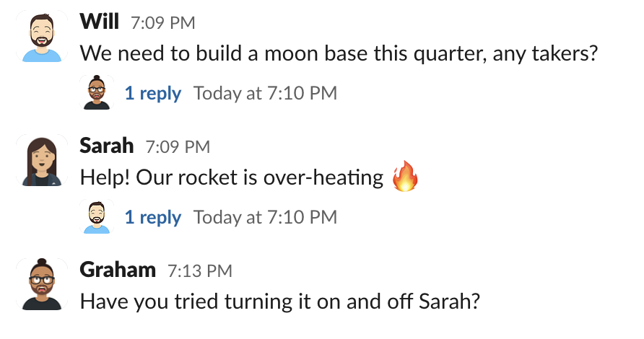The image size is (644, 339).
Task: Open the 1 reply thread on Will's message
Action: 152,93
